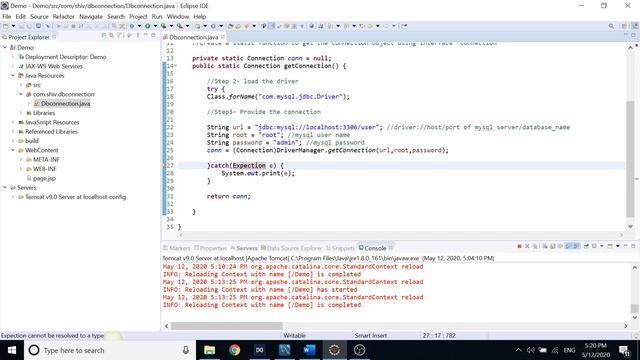The height and width of the screenshot is (360, 640).
Task: Toggle Link with Editor in Project Explorer
Action: click(111, 36)
